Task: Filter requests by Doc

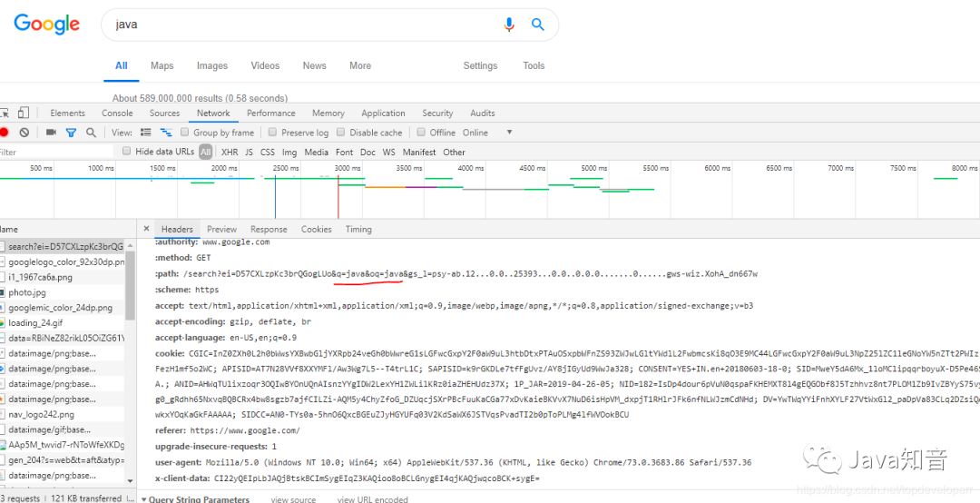Action: 368,152
